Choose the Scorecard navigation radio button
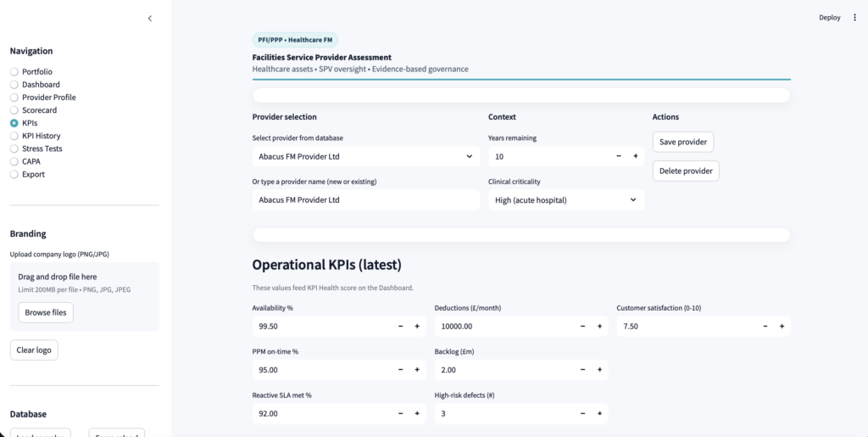Screen dimensions: 868x437 point(14,110)
